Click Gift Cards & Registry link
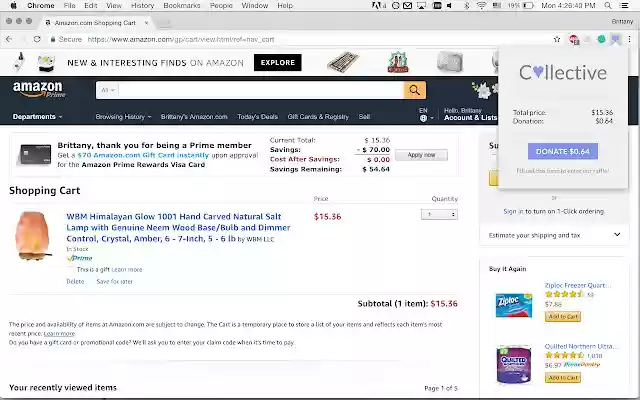Screen dimensions: 640x400 pyautogui.click(x=318, y=117)
